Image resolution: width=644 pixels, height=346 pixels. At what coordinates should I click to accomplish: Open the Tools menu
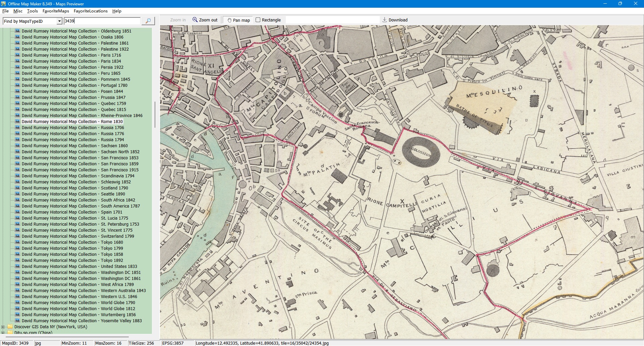coord(33,11)
